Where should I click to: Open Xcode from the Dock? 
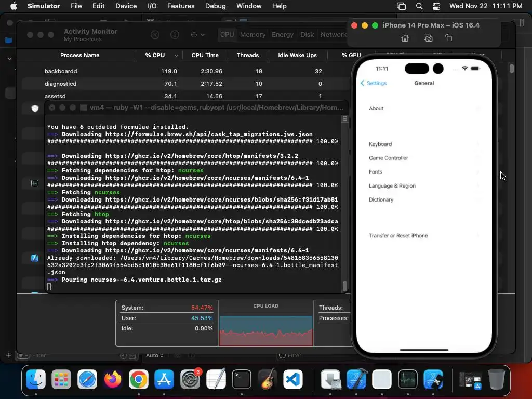[x=356, y=379]
